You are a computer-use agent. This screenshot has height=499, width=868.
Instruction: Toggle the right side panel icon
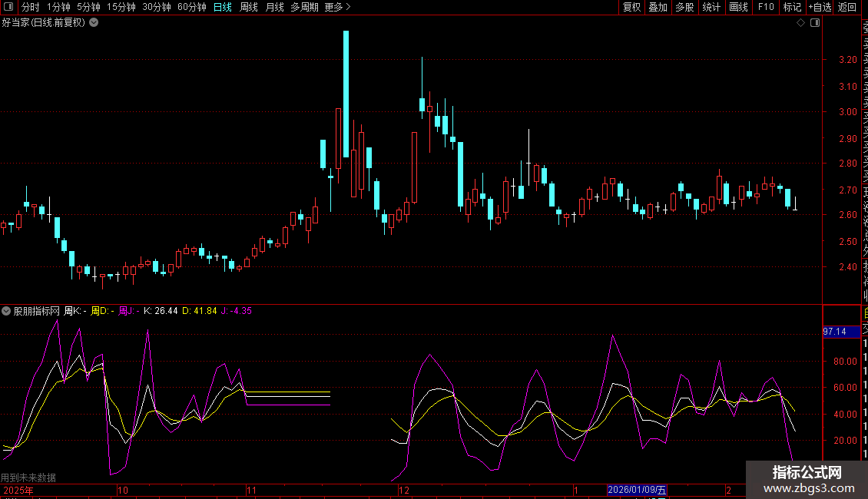pos(815,23)
